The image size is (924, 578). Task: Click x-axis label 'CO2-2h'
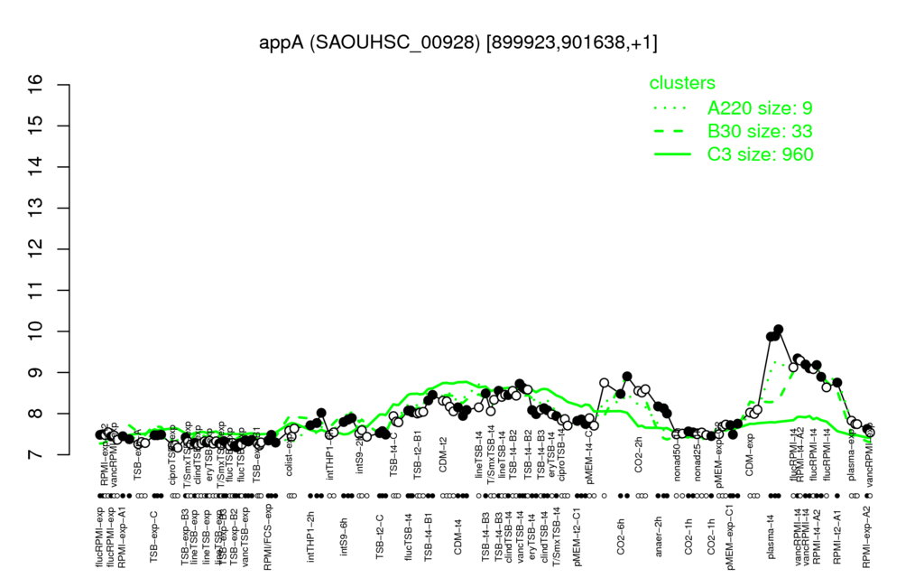[x=639, y=456]
